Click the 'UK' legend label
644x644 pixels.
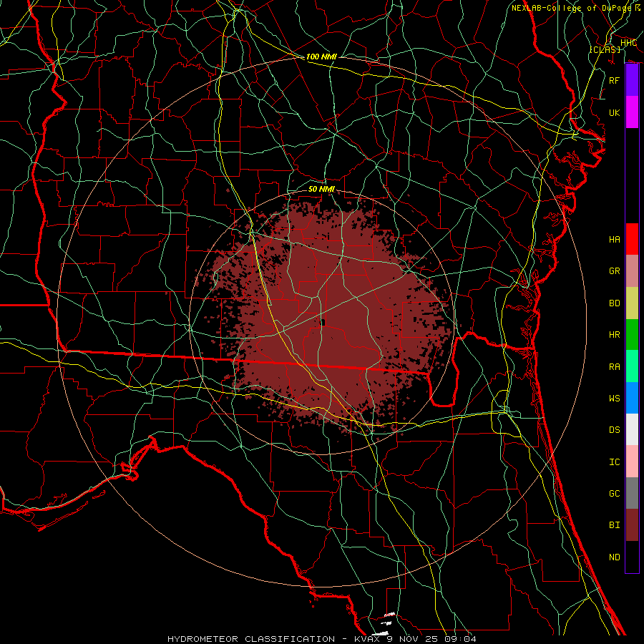[x=615, y=112]
